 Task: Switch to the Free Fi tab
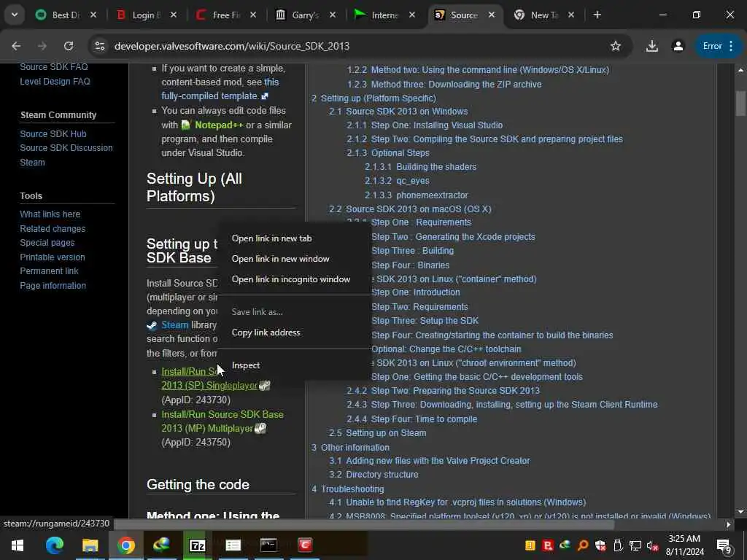point(226,15)
